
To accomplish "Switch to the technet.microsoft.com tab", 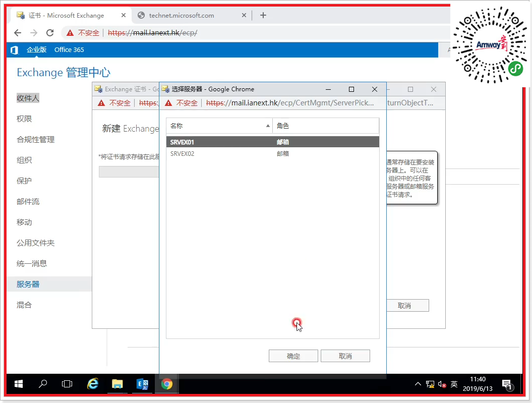I will (x=191, y=15).
